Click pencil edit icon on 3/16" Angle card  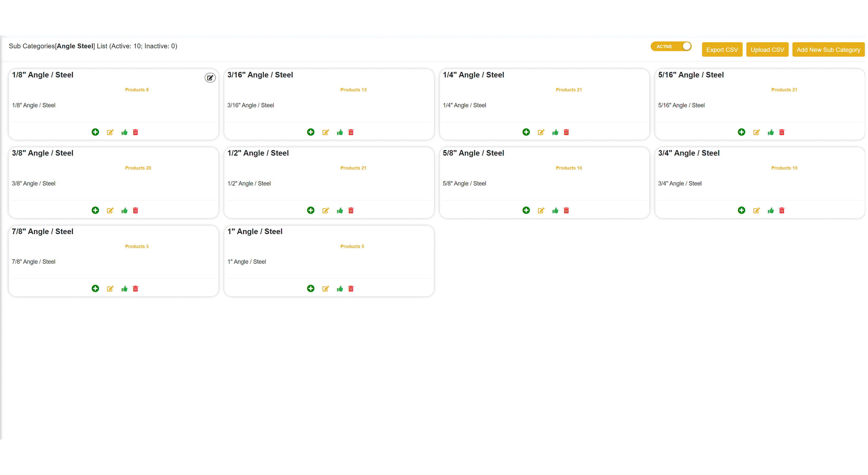tap(325, 132)
